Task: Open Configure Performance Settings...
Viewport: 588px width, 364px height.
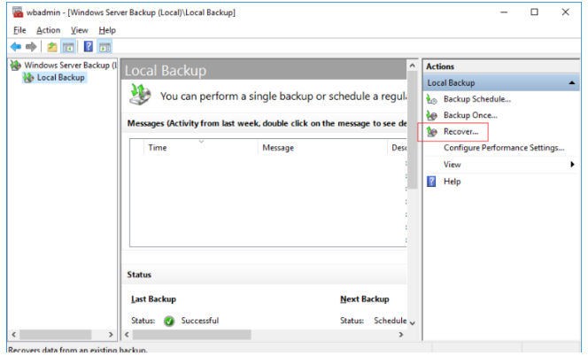Action: 504,148
